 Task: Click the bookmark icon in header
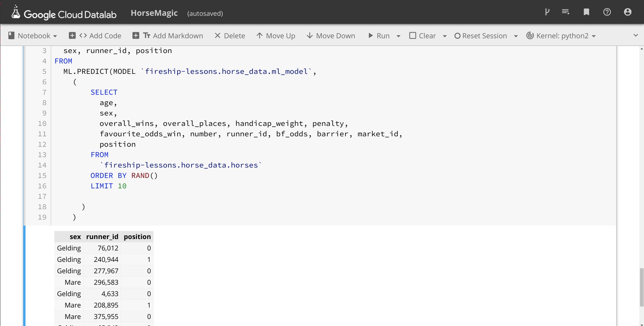click(586, 12)
